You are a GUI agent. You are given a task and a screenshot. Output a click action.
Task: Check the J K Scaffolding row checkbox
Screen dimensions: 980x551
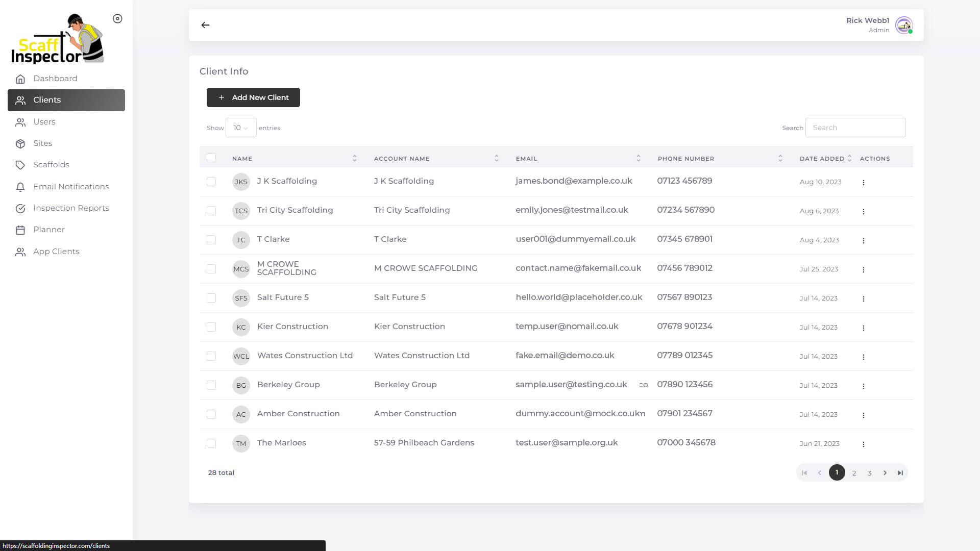pyautogui.click(x=211, y=182)
